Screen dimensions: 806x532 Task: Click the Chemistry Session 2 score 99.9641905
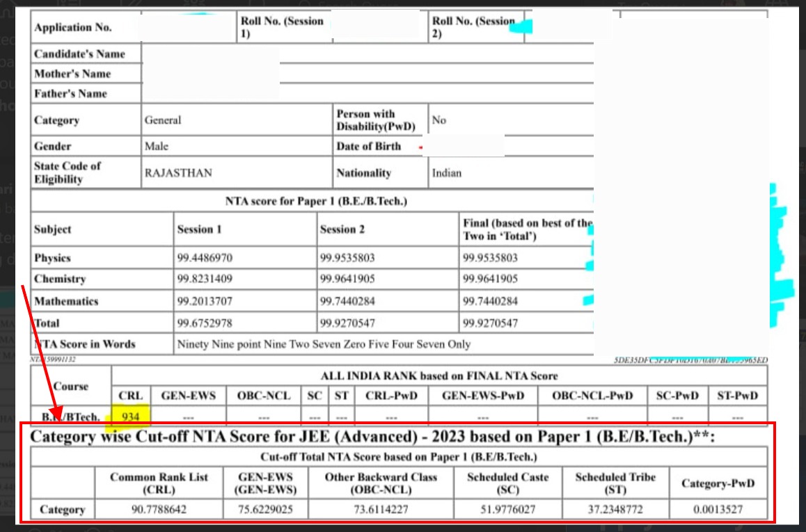pos(349,279)
